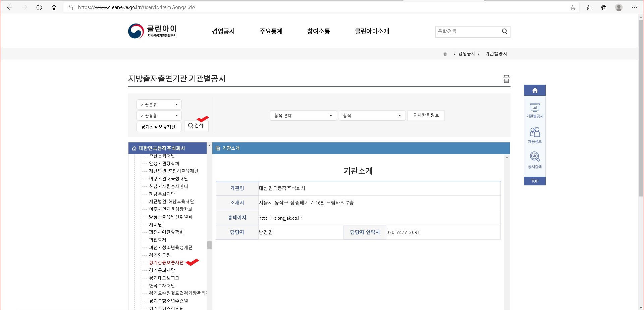Refresh the browser page
Viewport: 644px width, 310px height.
pos(39,7)
